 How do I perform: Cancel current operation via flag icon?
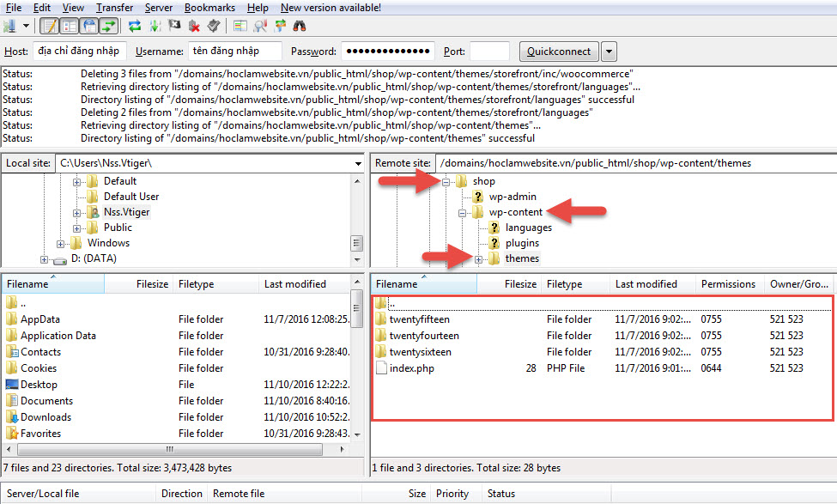tap(175, 27)
